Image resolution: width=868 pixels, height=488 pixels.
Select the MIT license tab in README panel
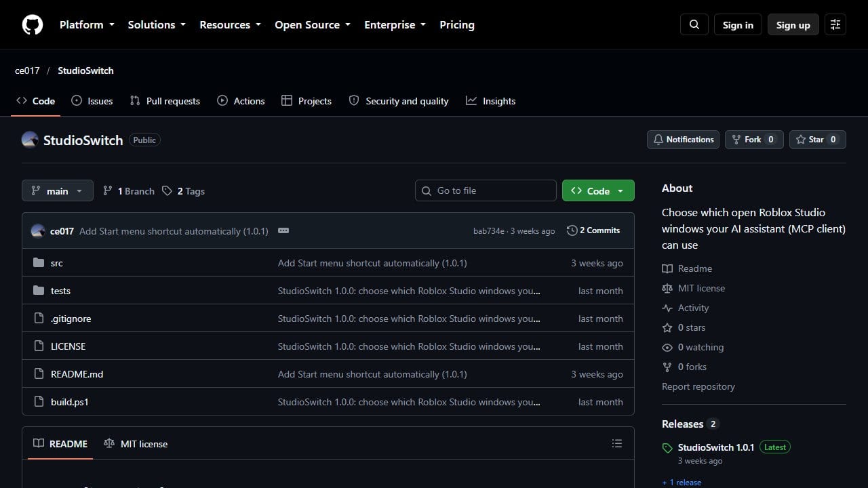pos(136,444)
